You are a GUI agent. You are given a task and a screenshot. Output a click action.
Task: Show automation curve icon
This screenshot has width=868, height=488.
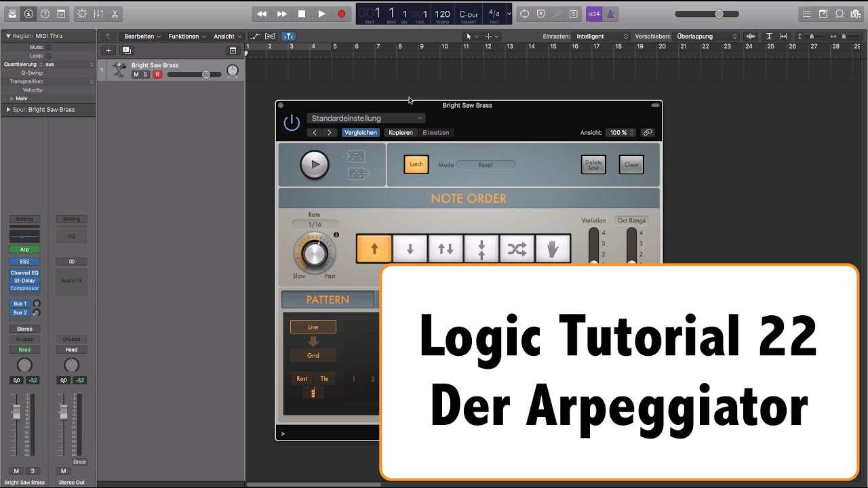255,37
